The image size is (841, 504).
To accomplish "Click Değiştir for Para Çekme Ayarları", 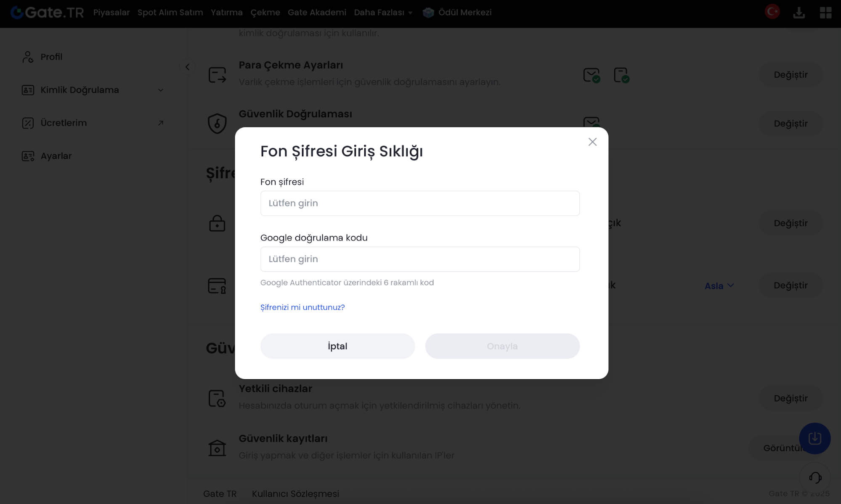I will point(790,75).
